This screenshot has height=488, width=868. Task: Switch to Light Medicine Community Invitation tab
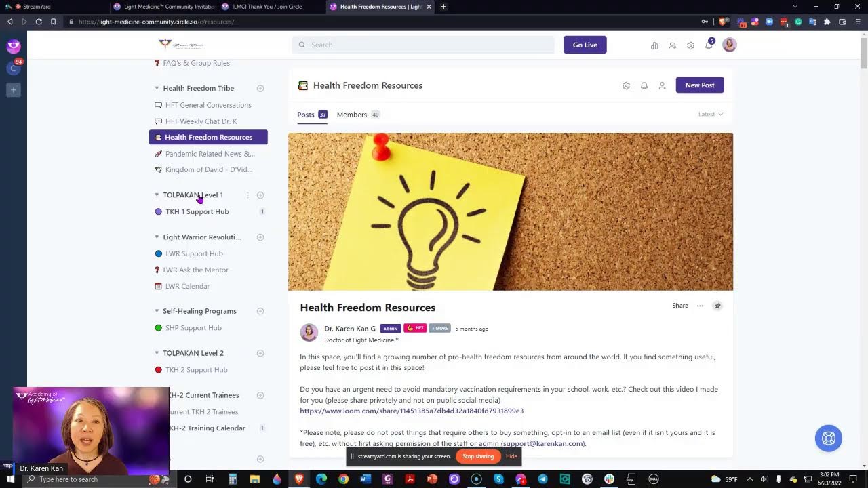[x=163, y=7]
